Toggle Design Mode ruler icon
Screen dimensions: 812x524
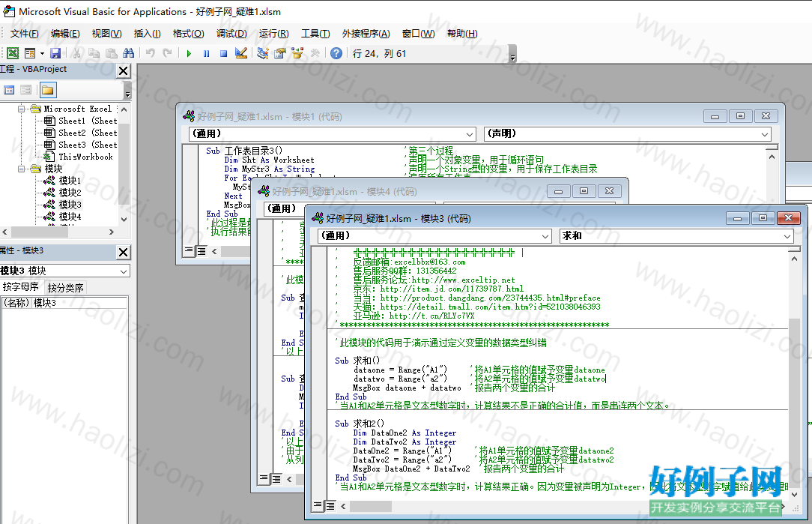tap(240, 53)
